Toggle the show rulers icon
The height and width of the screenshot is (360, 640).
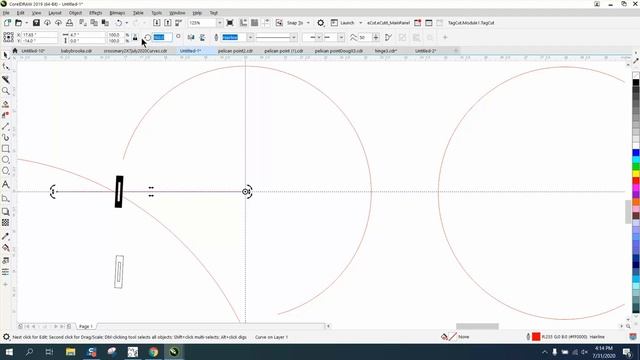tap(243, 23)
